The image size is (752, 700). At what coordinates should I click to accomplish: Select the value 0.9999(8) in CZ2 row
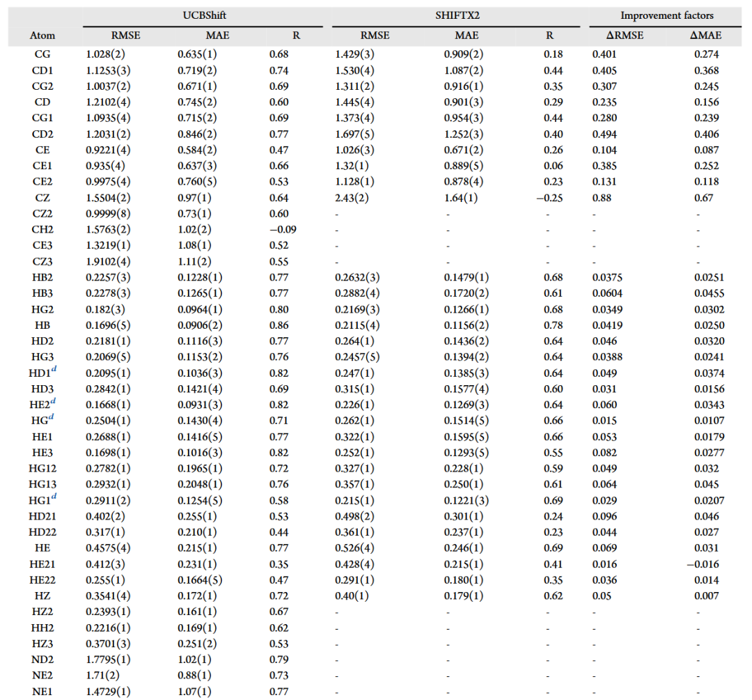click(108, 214)
